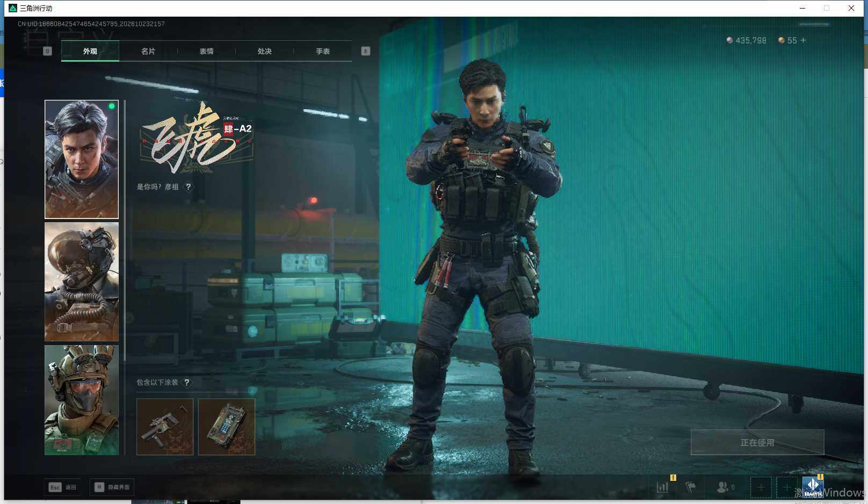Click the E next-tab key icon

point(366,51)
